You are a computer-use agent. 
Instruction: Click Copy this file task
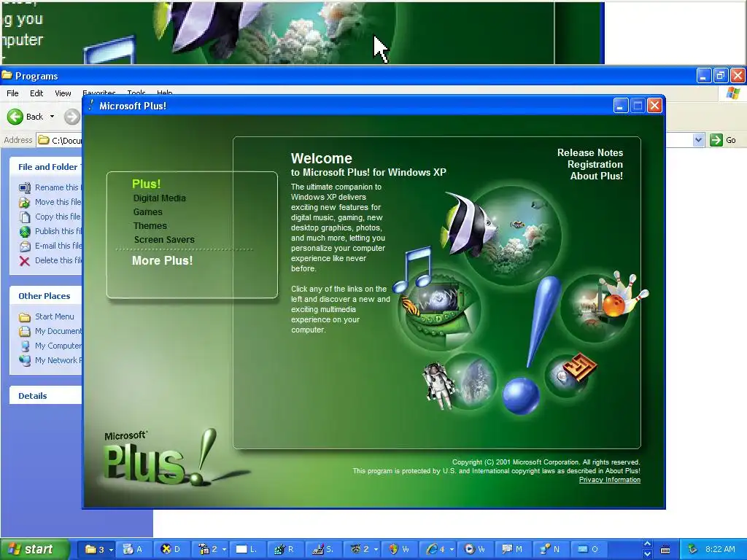(49, 217)
